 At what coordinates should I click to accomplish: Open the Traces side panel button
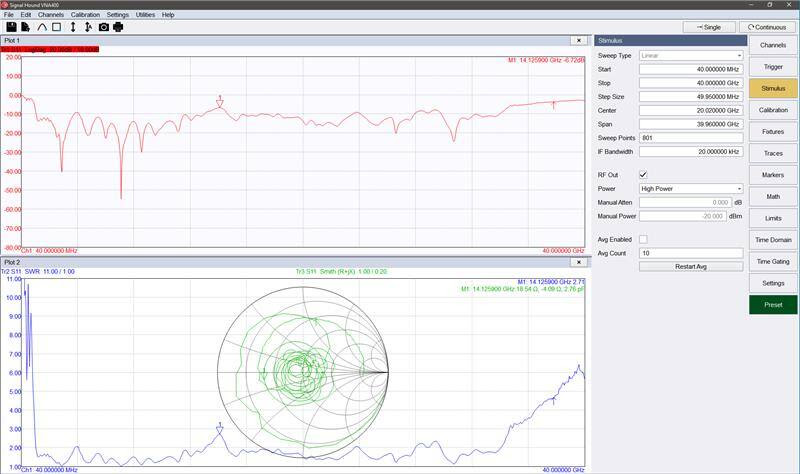pos(773,153)
